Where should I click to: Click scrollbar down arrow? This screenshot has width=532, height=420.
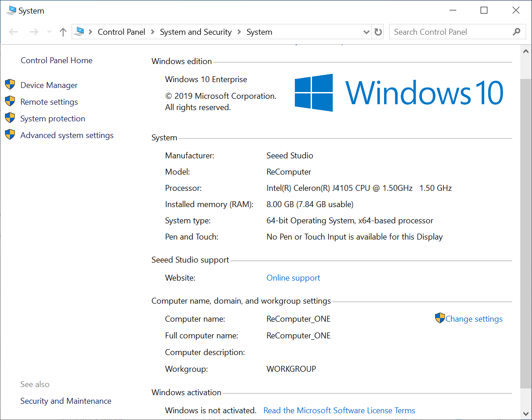pyautogui.click(x=526, y=414)
